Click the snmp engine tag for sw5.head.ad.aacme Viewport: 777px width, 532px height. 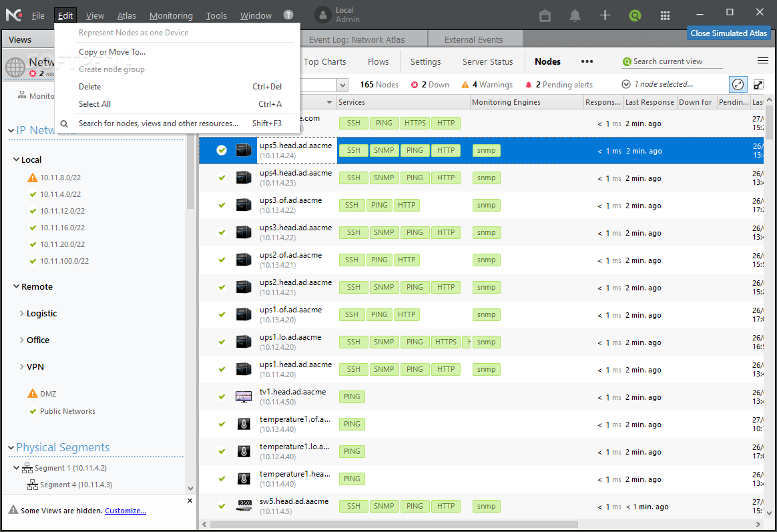point(486,506)
